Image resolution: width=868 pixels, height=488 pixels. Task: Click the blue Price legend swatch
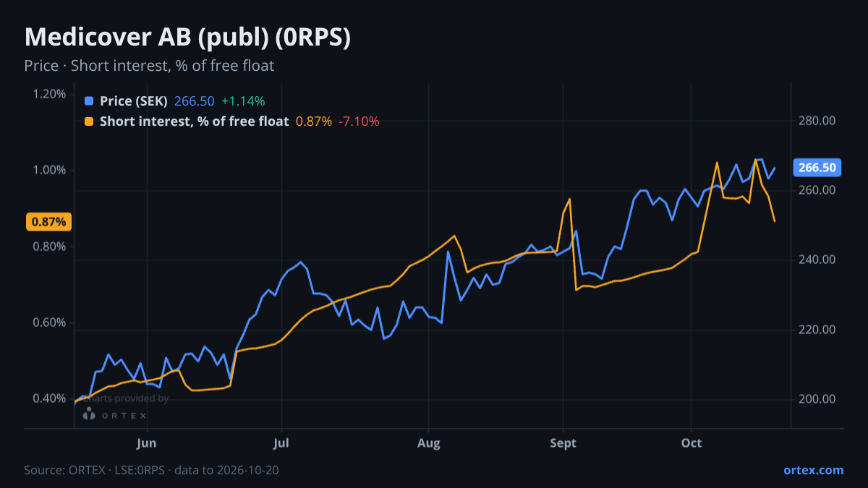click(x=89, y=101)
